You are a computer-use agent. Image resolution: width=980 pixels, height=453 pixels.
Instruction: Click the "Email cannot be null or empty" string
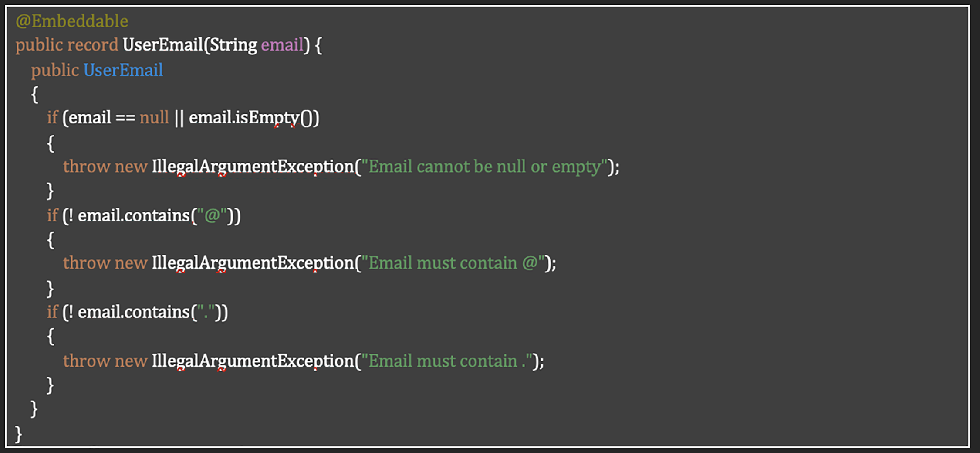coord(484,167)
